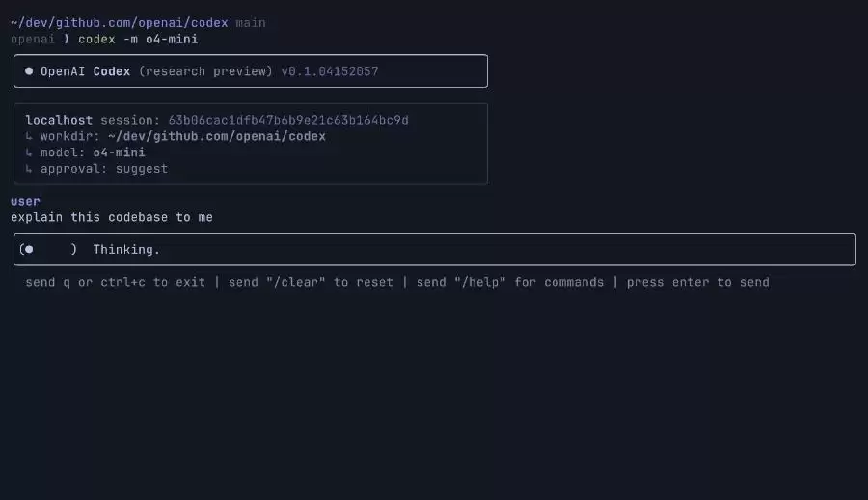Click the workdir path ~/dev/github.com/openai/codex
Viewport: 868px width, 500px height.
pos(216,136)
